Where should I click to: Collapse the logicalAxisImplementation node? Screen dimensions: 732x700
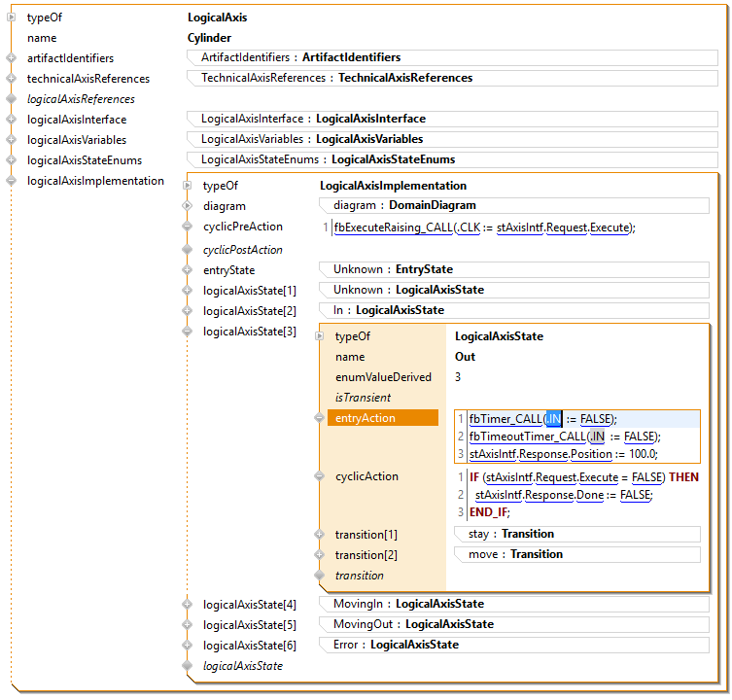pyautogui.click(x=12, y=181)
